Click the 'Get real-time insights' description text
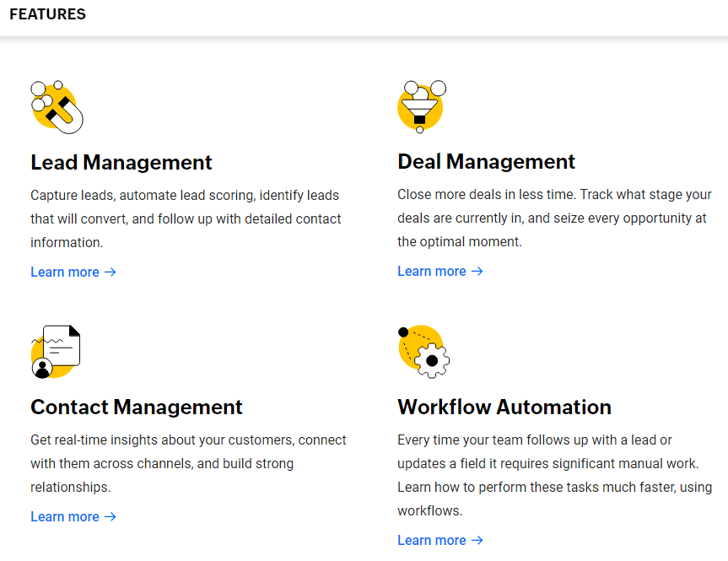The height and width of the screenshot is (561, 728). click(188, 463)
